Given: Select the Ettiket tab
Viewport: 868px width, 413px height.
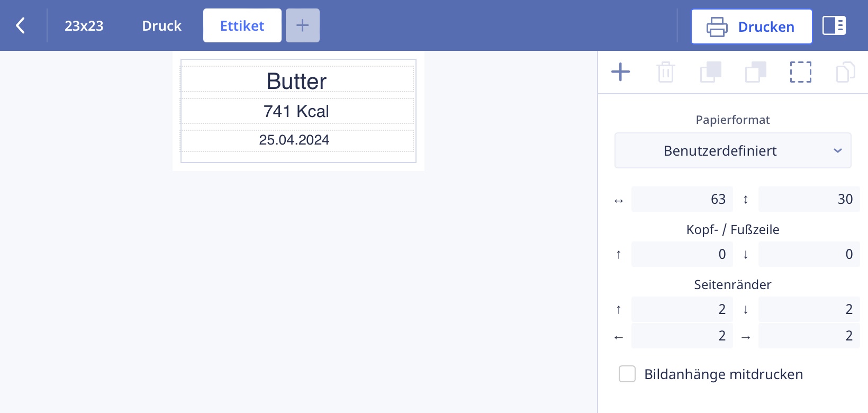Looking at the screenshot, I should click(x=242, y=25).
